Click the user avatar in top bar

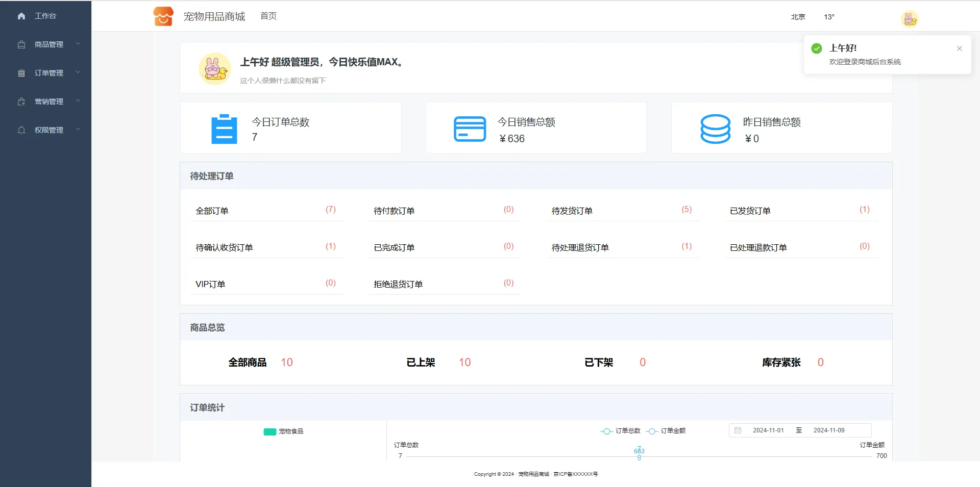[x=909, y=19]
